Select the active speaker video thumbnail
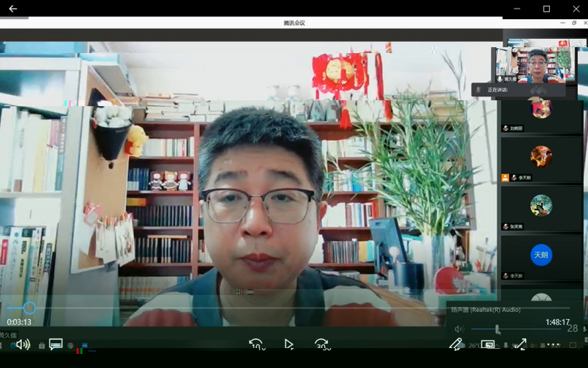The width and height of the screenshot is (588, 368). click(535, 65)
